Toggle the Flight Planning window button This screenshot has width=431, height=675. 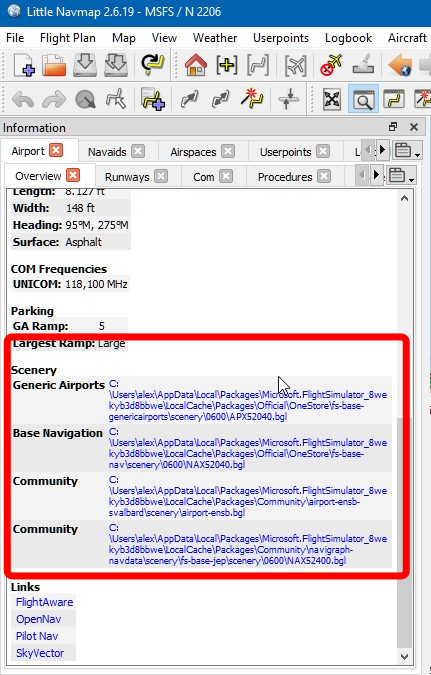tap(394, 100)
